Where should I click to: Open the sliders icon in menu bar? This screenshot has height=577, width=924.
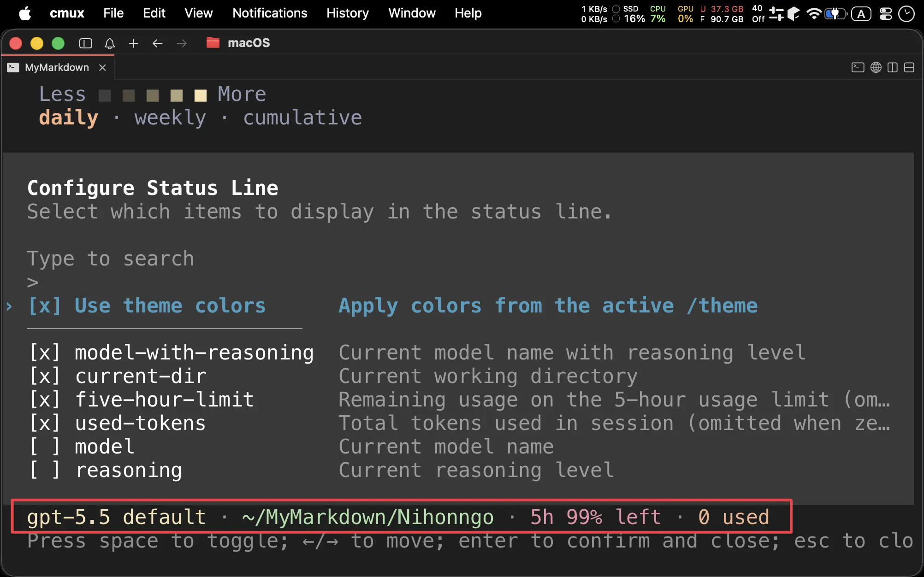click(776, 14)
